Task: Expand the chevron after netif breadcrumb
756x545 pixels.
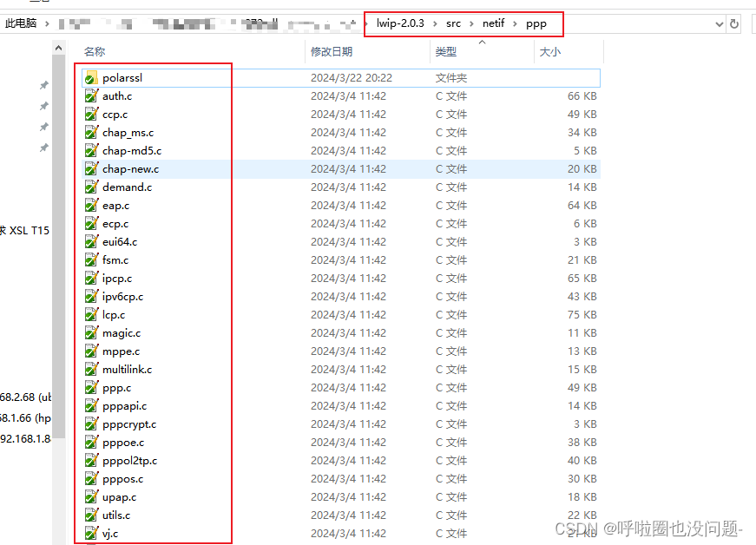Action: click(515, 23)
